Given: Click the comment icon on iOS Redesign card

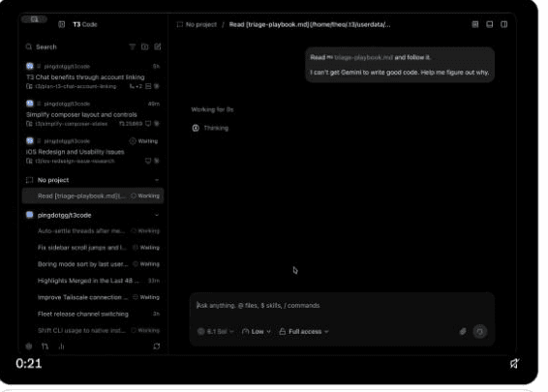Looking at the screenshot, I should tap(148, 161).
